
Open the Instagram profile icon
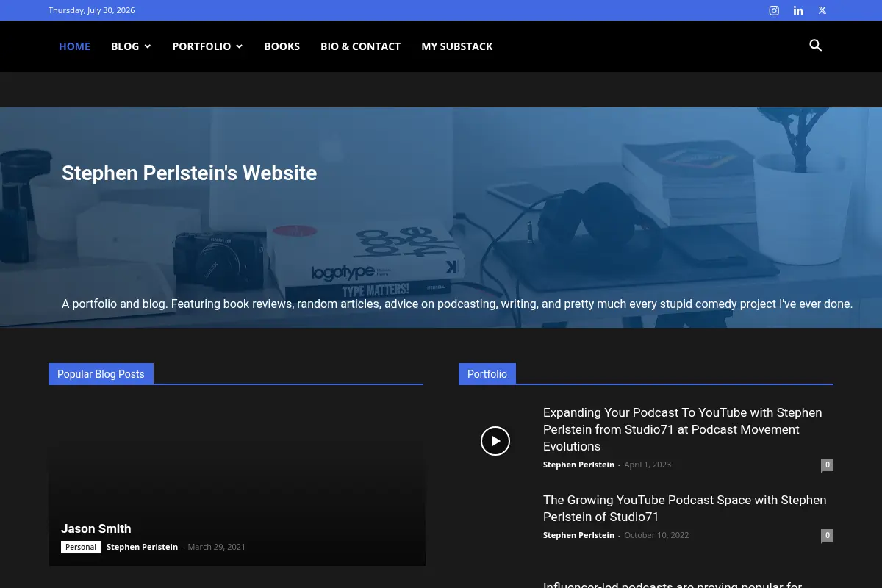[774, 10]
